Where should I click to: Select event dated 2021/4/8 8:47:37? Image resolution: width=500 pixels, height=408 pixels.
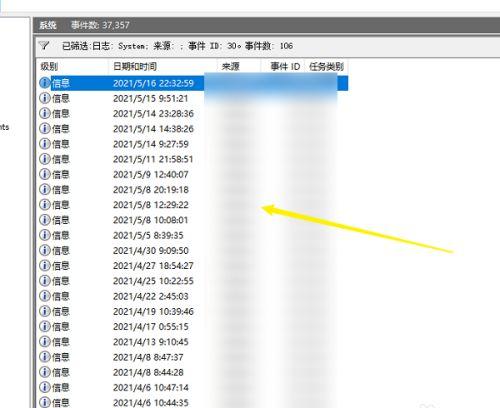pyautogui.click(x=193, y=357)
